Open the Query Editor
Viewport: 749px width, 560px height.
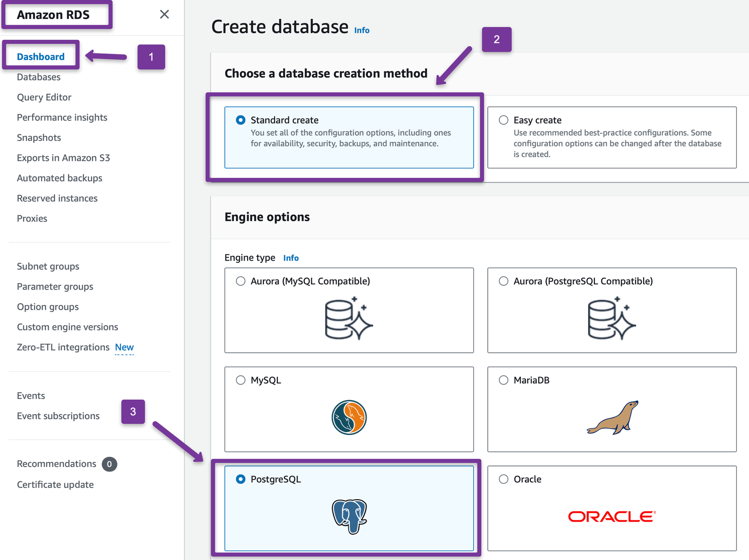pos(44,97)
